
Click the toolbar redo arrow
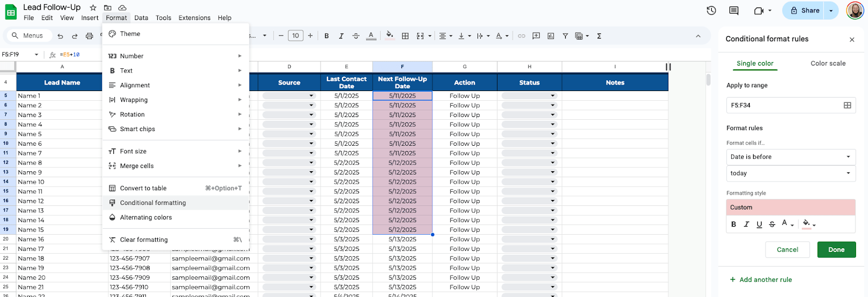click(75, 36)
